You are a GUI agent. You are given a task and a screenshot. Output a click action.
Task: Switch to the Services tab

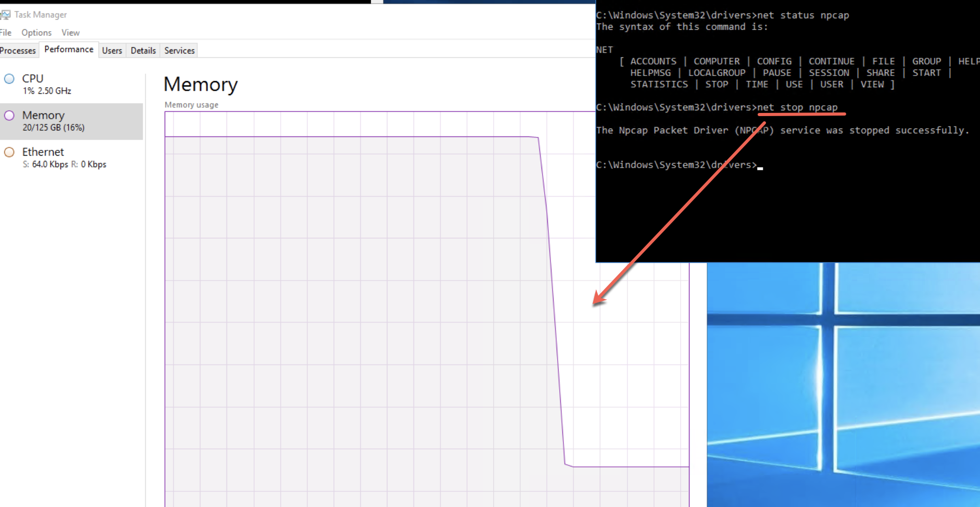click(x=179, y=50)
